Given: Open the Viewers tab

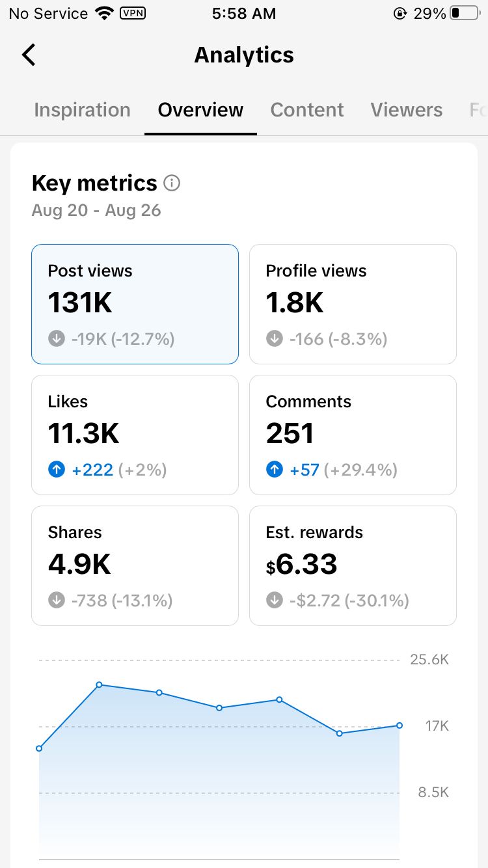Looking at the screenshot, I should [407, 110].
